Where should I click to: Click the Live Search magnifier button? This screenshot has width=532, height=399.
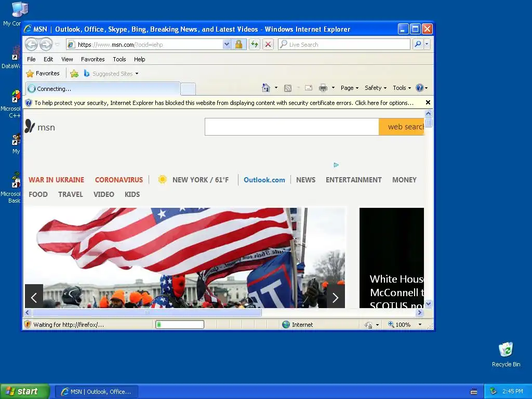[418, 45]
